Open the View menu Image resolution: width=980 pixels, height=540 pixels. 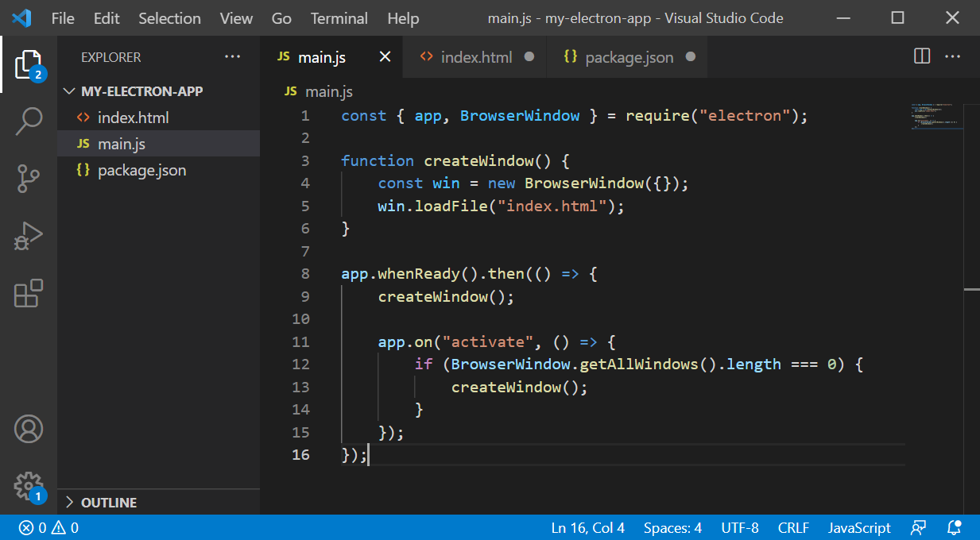click(236, 17)
